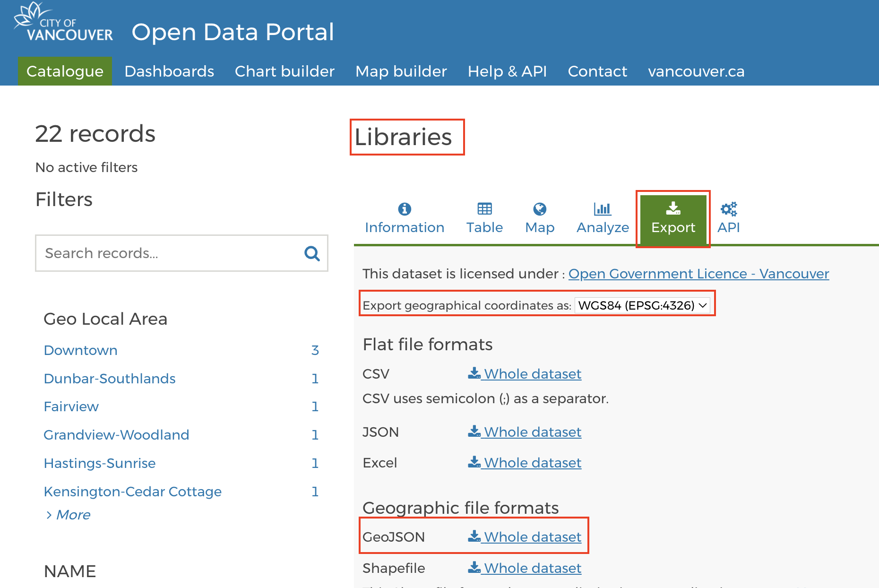Click the Open Data Portal title
The image size is (879, 588).
coord(233,32)
